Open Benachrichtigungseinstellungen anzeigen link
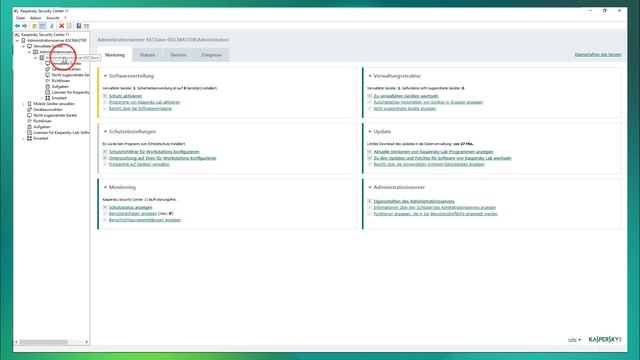This screenshot has width=640, height=360. (x=145, y=220)
